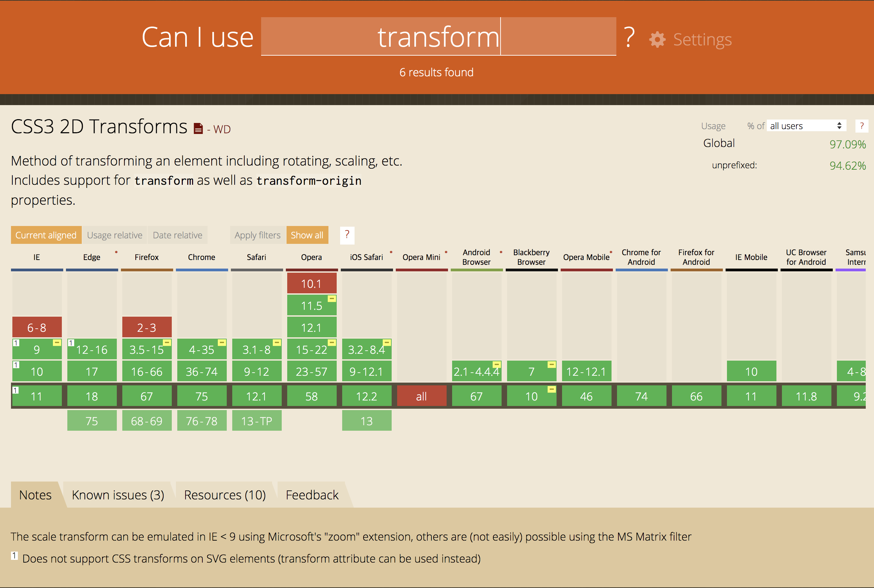Expand the Opera 10.1 version cell
Screen dimensions: 874x588
(311, 283)
